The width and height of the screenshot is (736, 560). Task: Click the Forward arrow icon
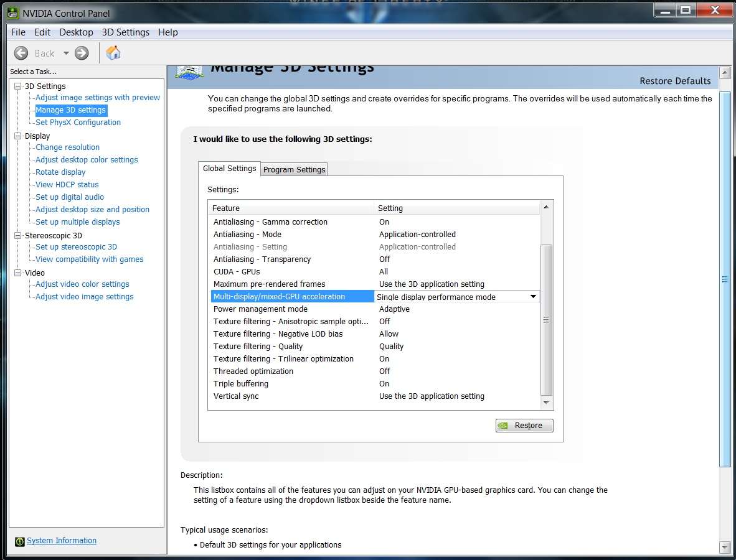click(82, 53)
